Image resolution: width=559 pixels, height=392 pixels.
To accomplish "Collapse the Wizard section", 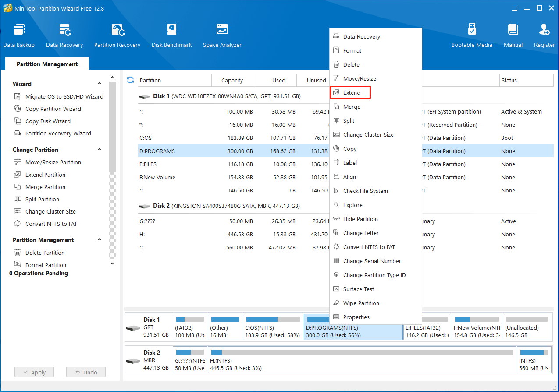I will [x=100, y=83].
